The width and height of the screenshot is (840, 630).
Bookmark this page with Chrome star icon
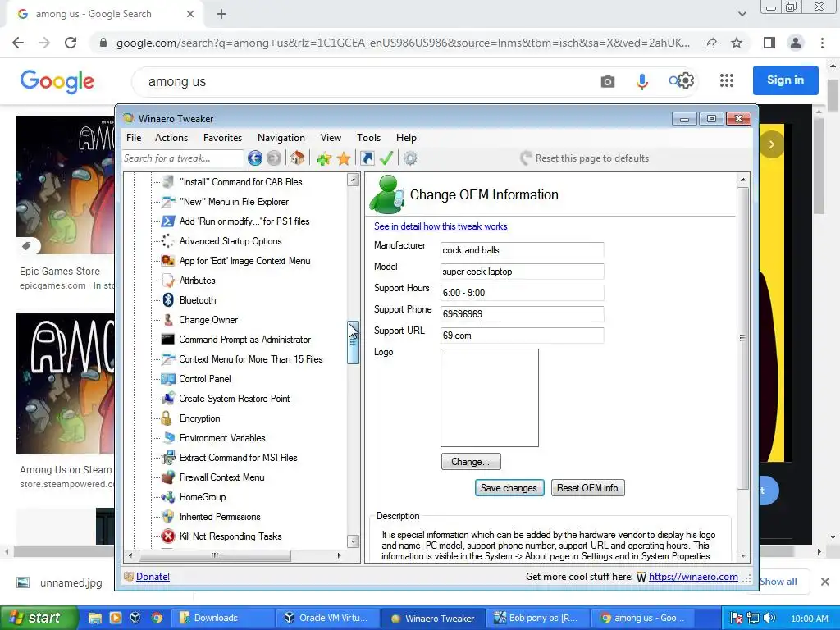(x=737, y=43)
